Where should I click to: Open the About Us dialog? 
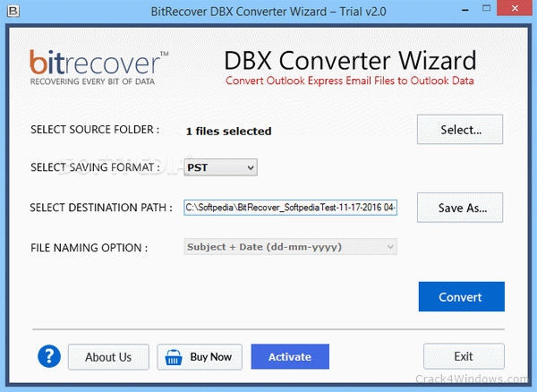click(108, 357)
